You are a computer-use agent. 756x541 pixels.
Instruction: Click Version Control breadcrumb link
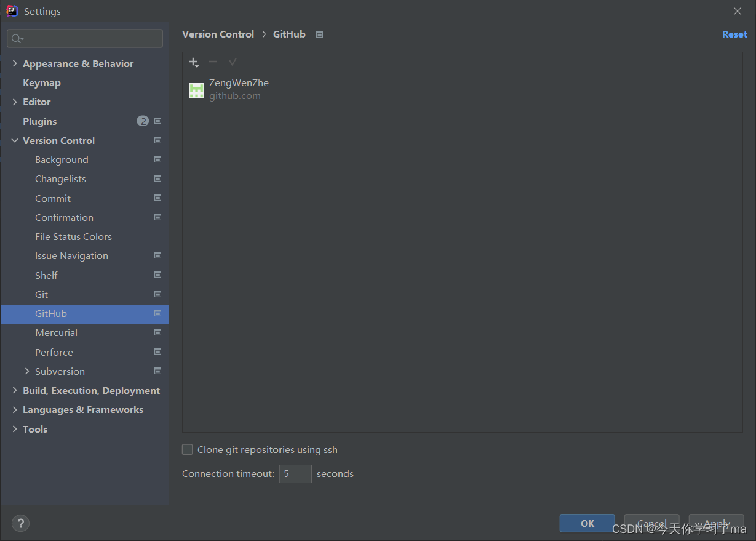pos(218,34)
